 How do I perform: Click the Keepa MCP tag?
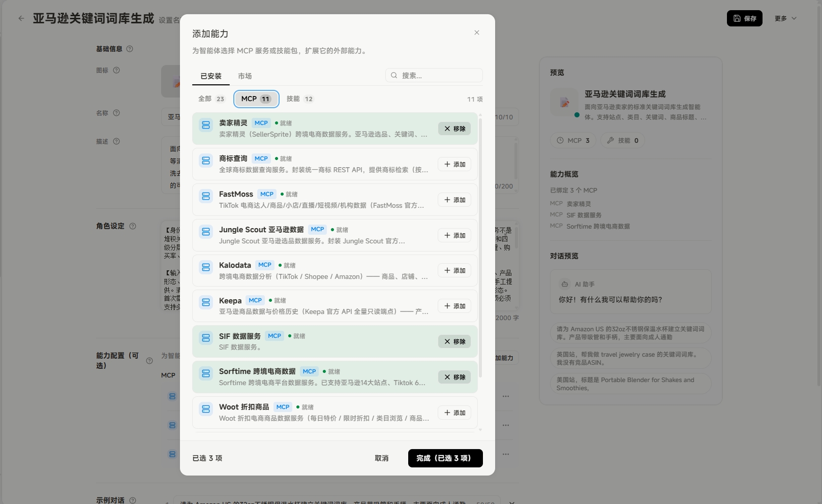(x=255, y=300)
